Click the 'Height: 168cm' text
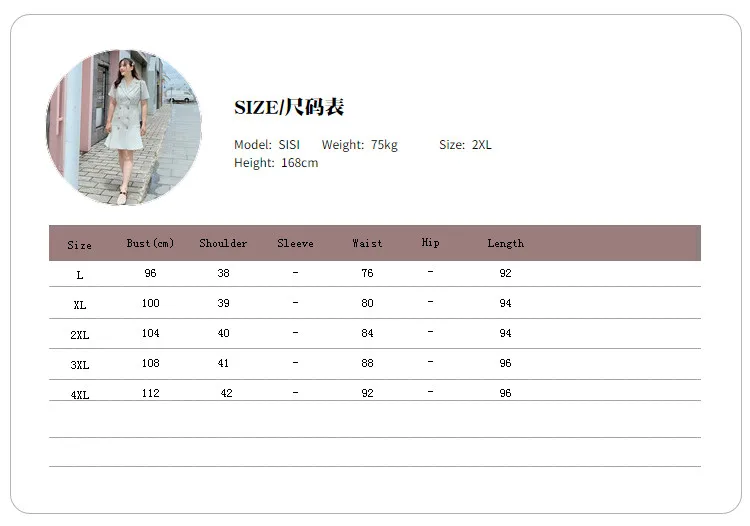This screenshot has height=526, width=750. 276,163
